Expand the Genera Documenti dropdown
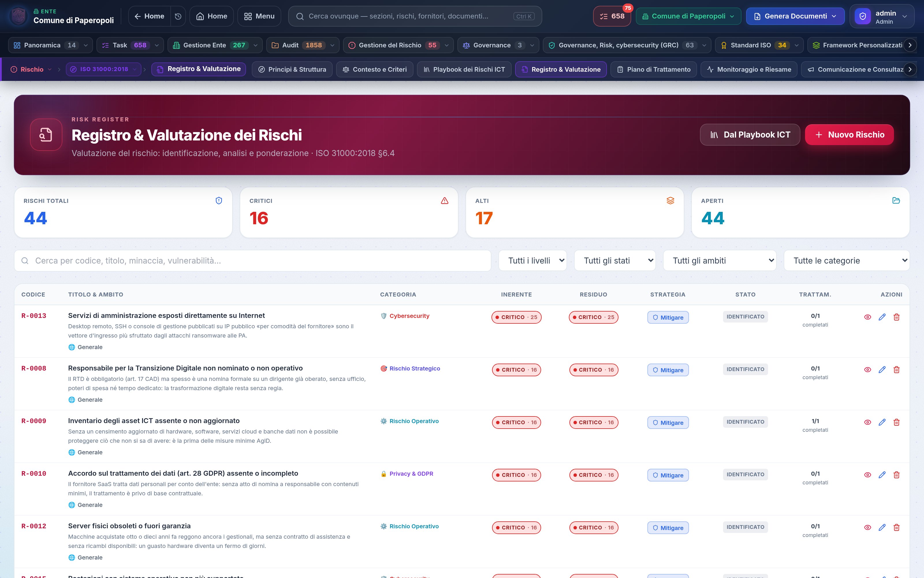Viewport: 924px width, 578px height. [795, 16]
